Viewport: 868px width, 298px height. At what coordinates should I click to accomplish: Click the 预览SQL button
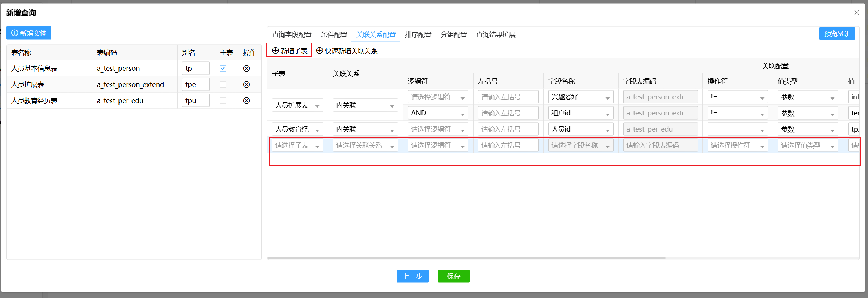click(837, 34)
